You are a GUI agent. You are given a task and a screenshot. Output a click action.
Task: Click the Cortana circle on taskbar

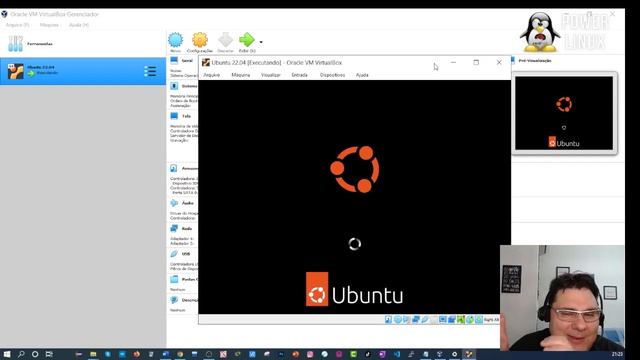click(x=35, y=354)
